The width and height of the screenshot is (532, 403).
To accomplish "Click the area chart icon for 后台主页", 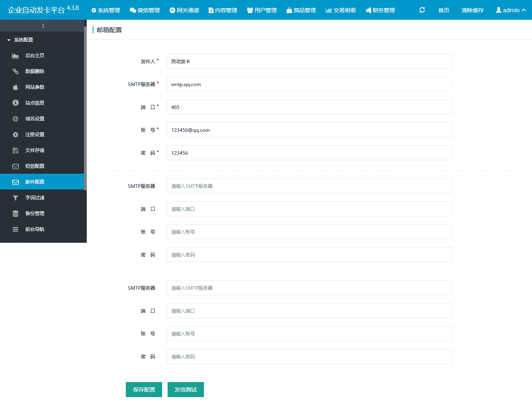I will tap(15, 56).
